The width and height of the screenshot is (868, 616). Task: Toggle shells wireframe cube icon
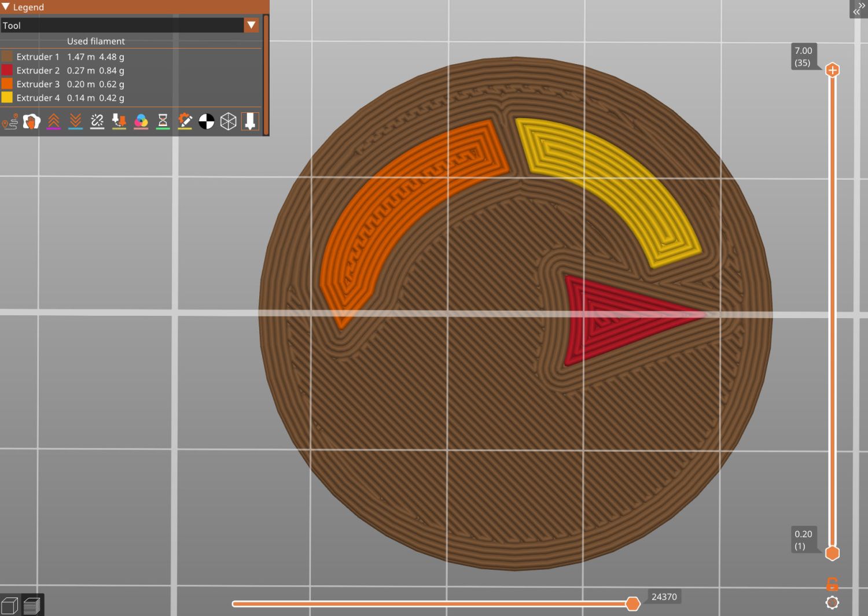(x=229, y=121)
